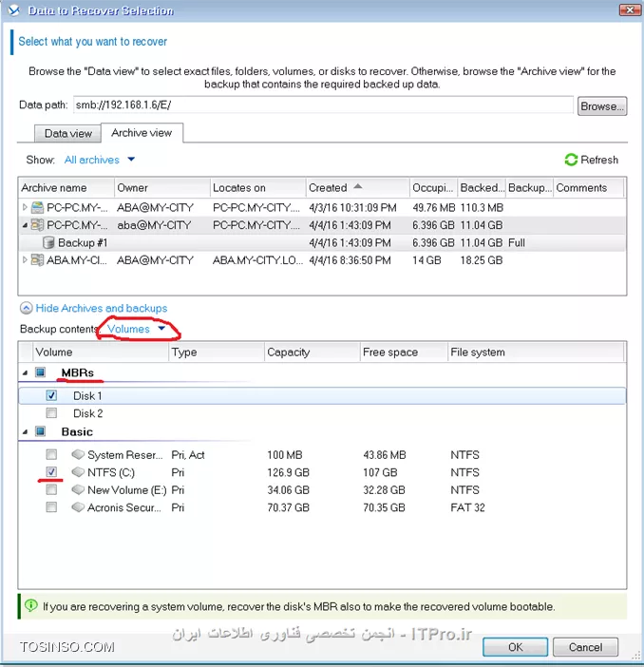The width and height of the screenshot is (644, 667).
Task: Expand the ABA.MY-CI archive row
Action: pos(25,259)
